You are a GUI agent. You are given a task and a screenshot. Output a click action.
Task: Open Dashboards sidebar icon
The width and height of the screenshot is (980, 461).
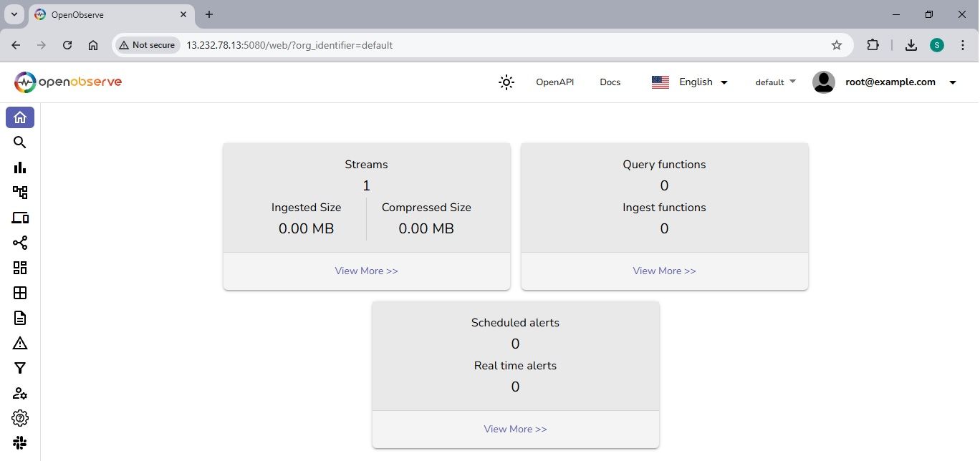point(20,268)
